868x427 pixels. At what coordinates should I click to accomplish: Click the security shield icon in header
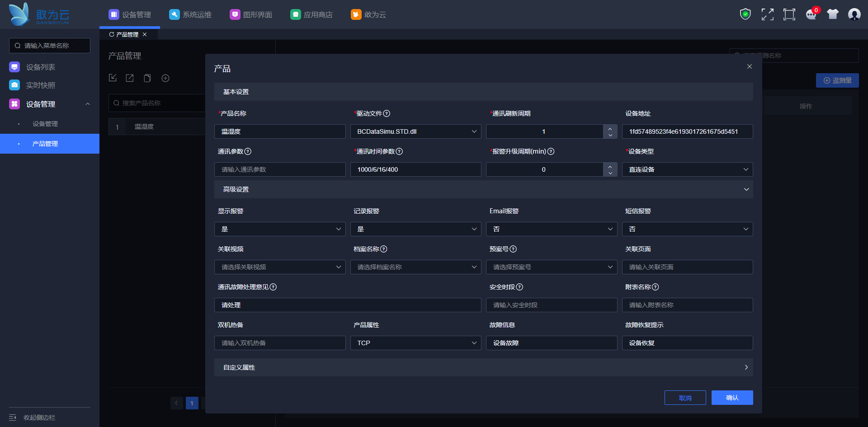pos(745,14)
